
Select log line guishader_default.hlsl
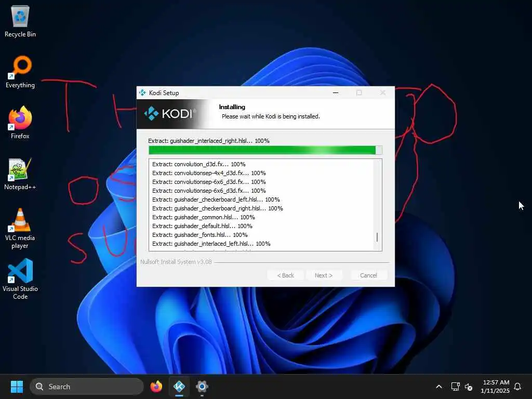coord(202,226)
